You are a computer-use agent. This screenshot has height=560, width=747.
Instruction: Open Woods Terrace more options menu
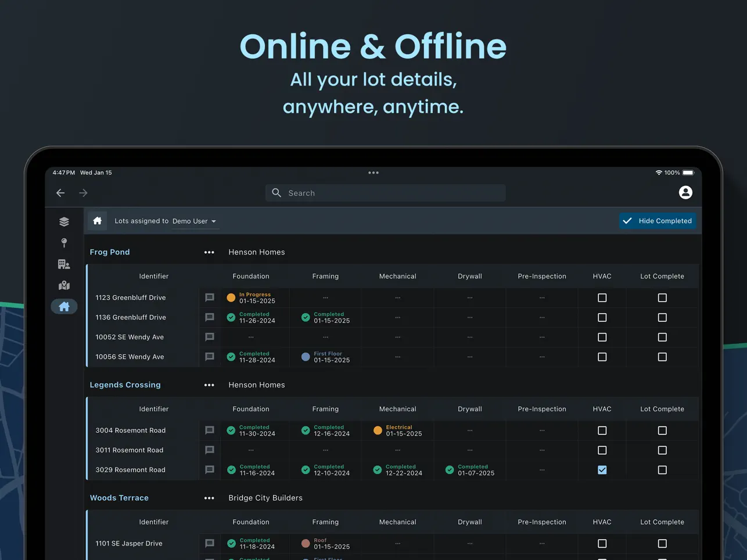pos(209,498)
